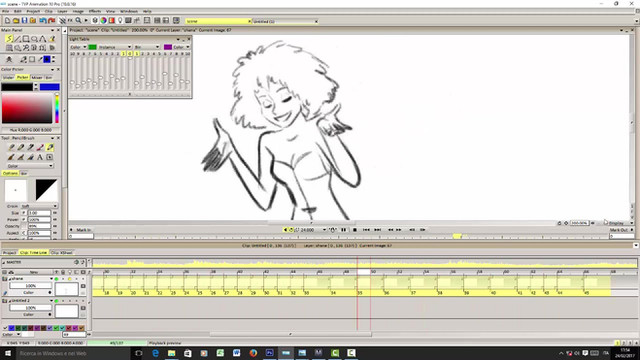This screenshot has width=640, height=360.
Task: Switch to the Mixer tab in Color Picker
Action: click(x=37, y=77)
